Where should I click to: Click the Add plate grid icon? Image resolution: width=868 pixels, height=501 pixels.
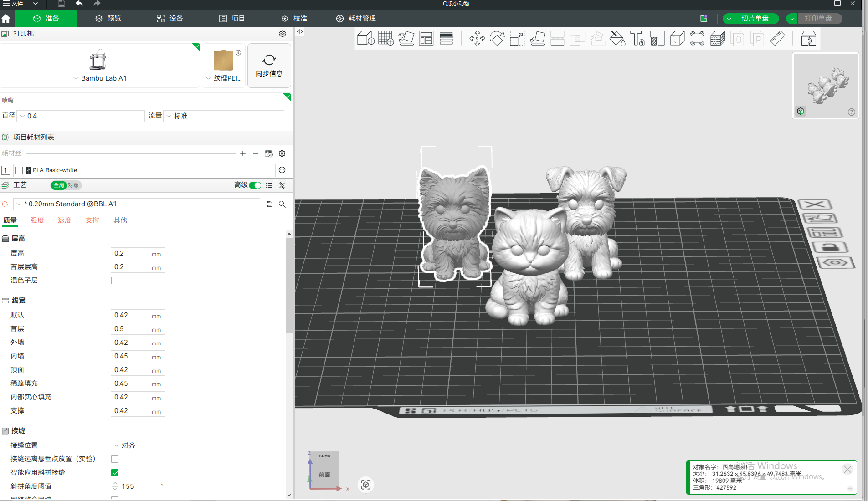pyautogui.click(x=385, y=38)
